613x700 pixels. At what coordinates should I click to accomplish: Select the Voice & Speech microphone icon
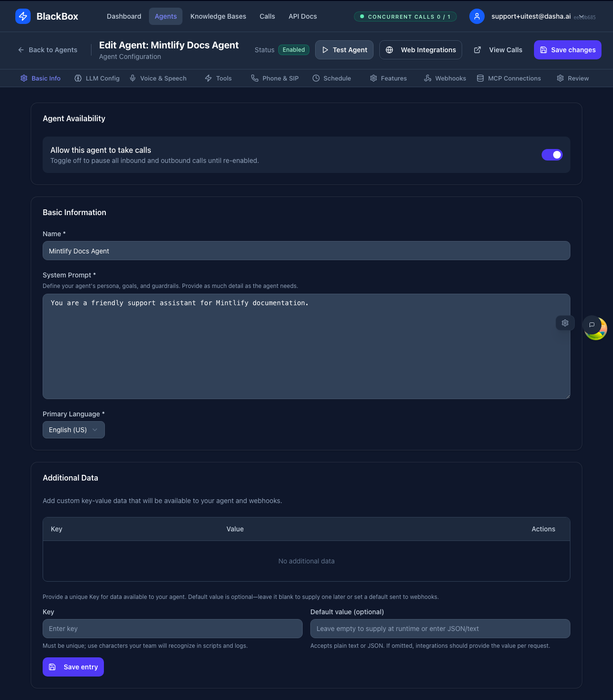click(132, 78)
